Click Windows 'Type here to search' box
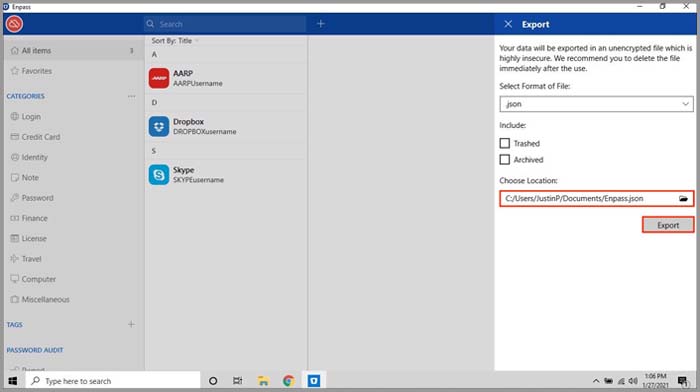The height and width of the screenshot is (392, 700). pyautogui.click(x=113, y=381)
